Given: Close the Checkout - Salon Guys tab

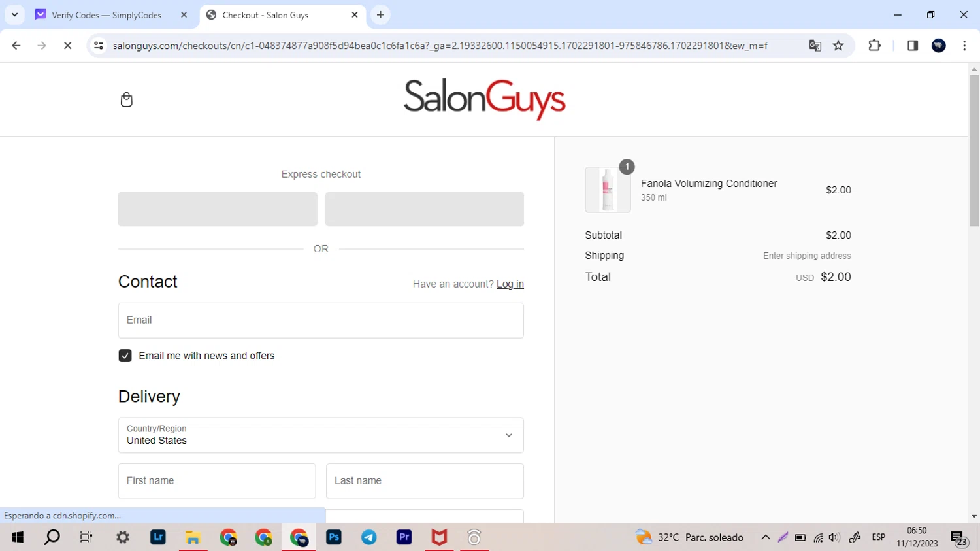Looking at the screenshot, I should pos(355,15).
